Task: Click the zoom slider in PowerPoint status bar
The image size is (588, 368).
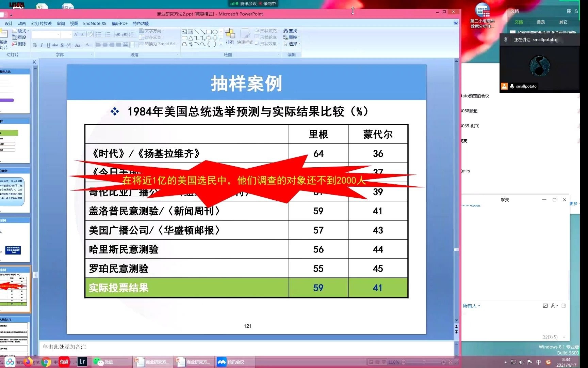Action: [424, 362]
